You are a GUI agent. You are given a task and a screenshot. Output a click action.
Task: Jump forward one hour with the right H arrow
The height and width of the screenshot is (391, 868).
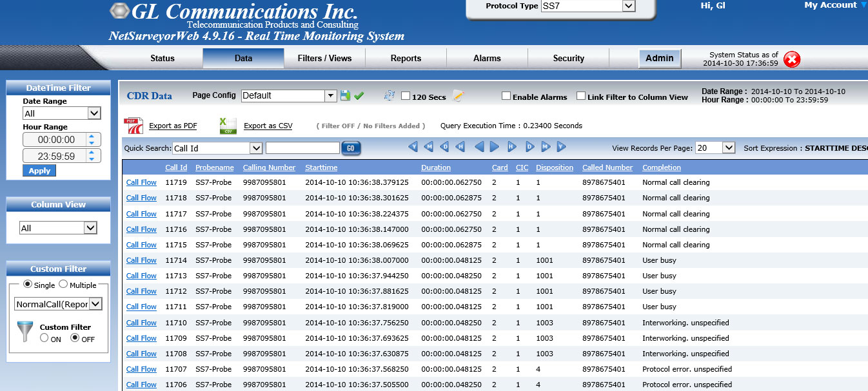tap(512, 148)
